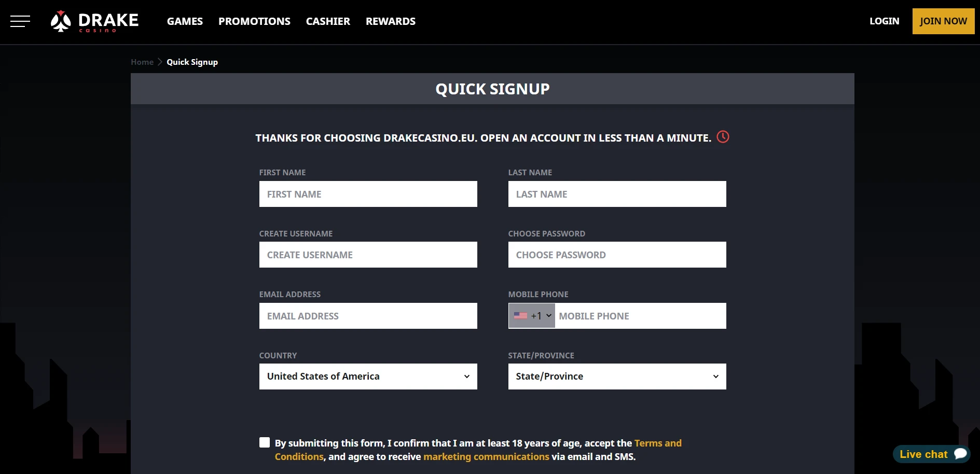Expand the +1 phone country code dropdown

(532, 316)
